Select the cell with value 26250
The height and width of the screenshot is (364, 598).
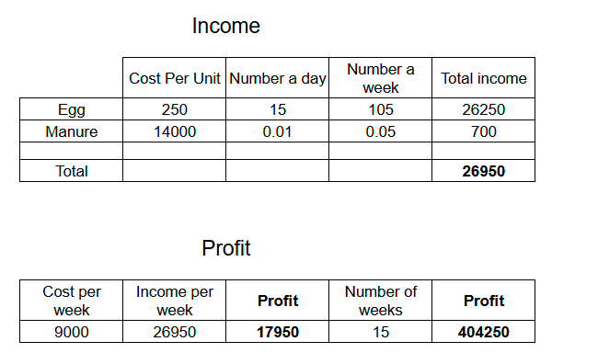483,109
